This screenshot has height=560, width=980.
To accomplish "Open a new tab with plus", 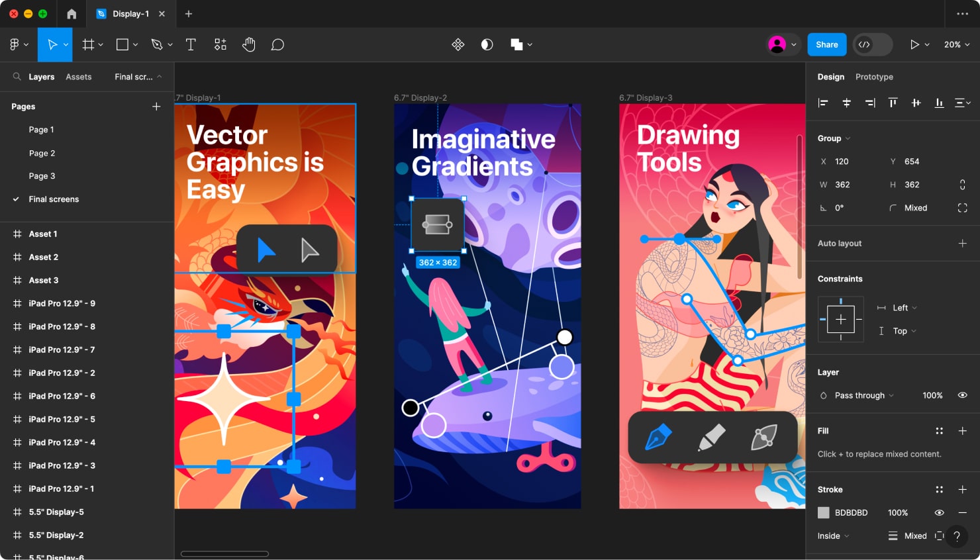I will [x=189, y=14].
